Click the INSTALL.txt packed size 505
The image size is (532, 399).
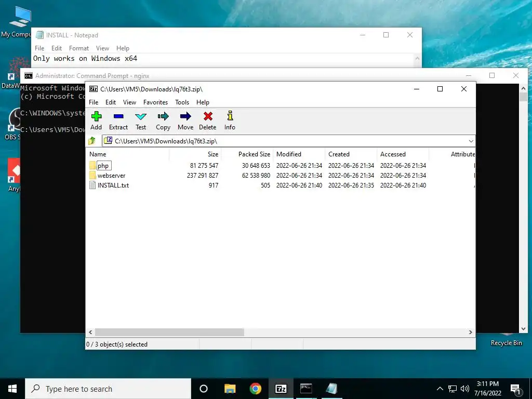point(265,185)
